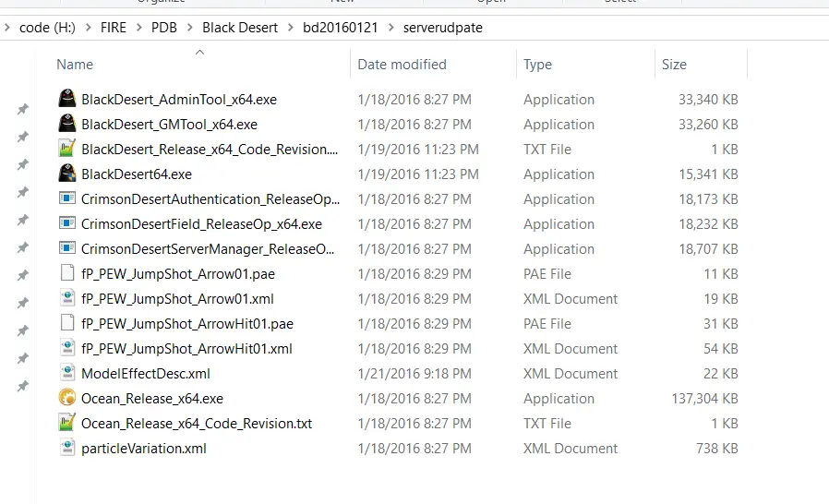
Task: Expand the chevron between PDB and Black Desert
Action: (189, 27)
